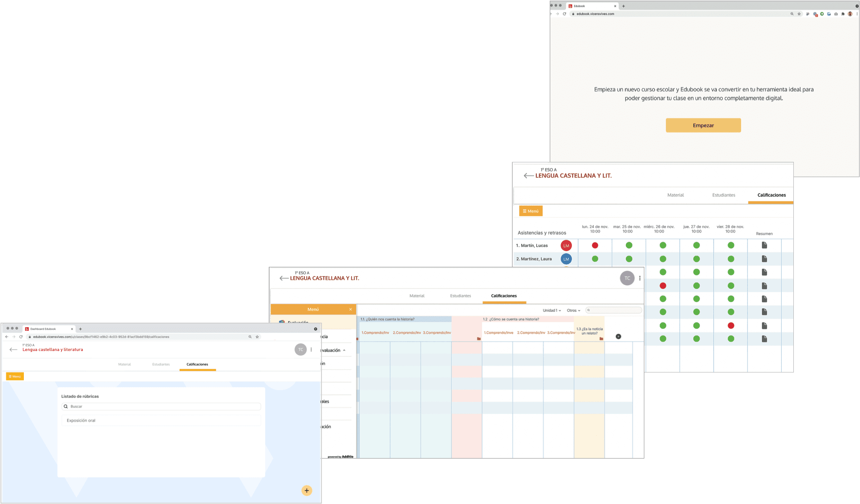Screen dimensions: 860x504
Task: Focus the Buscar field in Listado de rúbricas
Action: click(x=161, y=406)
